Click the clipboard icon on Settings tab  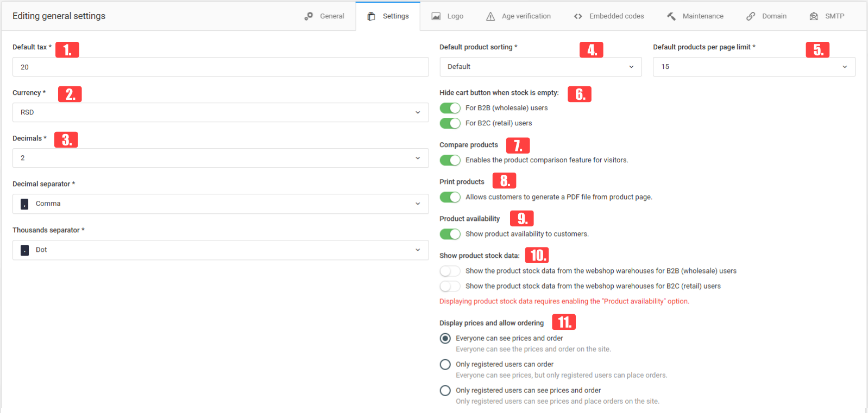(372, 16)
